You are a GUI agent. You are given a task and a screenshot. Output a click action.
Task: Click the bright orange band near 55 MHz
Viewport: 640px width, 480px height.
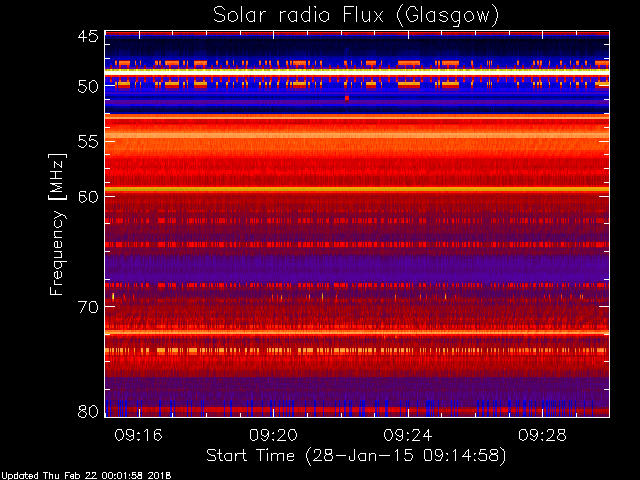click(x=357, y=135)
